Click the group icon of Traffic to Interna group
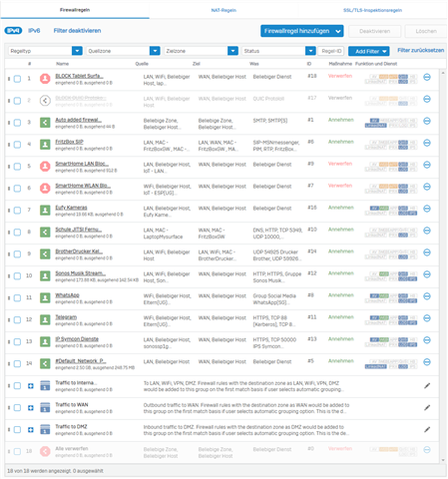 coord(45,385)
